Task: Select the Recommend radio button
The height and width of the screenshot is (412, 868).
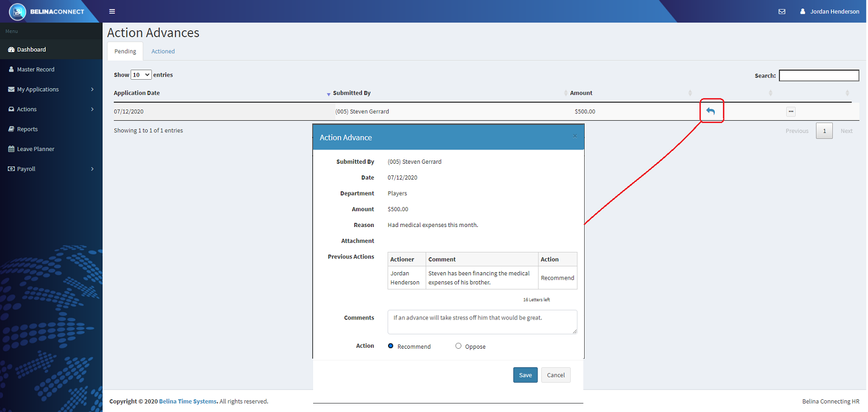Action: pos(391,346)
